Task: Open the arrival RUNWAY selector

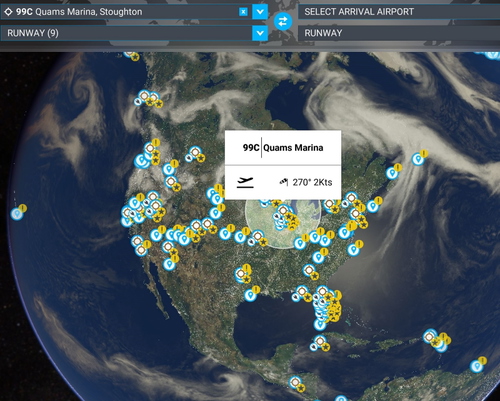Action: pyautogui.click(x=399, y=33)
